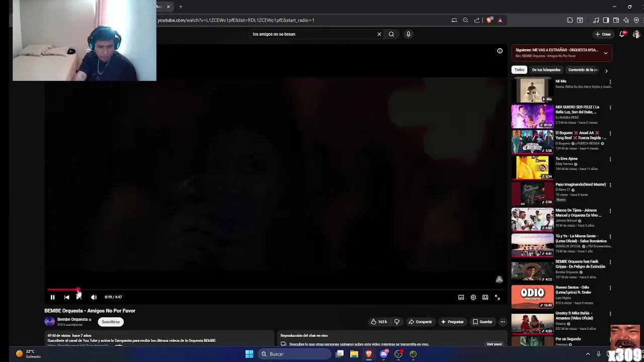Open YouTube notifications from the bell icon

[x=622, y=34]
